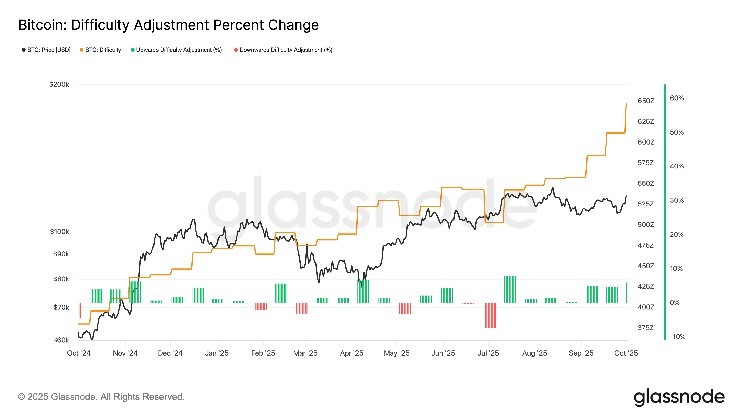Click the orange BTC Difficulty legend dot
745x419 pixels.
click(x=82, y=48)
